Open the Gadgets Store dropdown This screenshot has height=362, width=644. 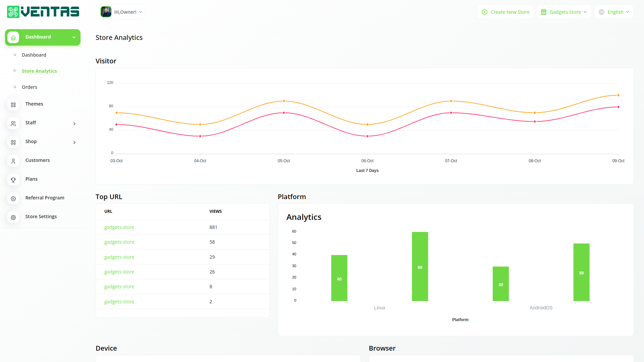coord(564,12)
